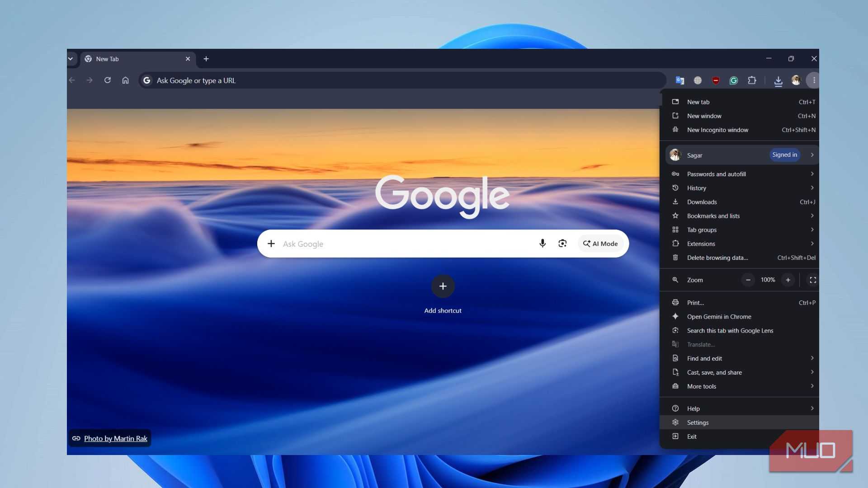Click the plus icon inside the search box
Screen dimensions: 868x488
[x=271, y=244]
